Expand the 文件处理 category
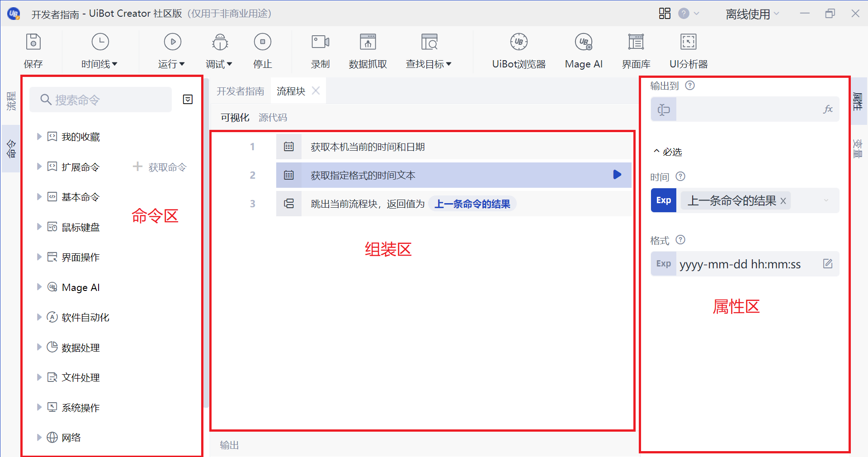The width and height of the screenshot is (868, 457). 39,377
